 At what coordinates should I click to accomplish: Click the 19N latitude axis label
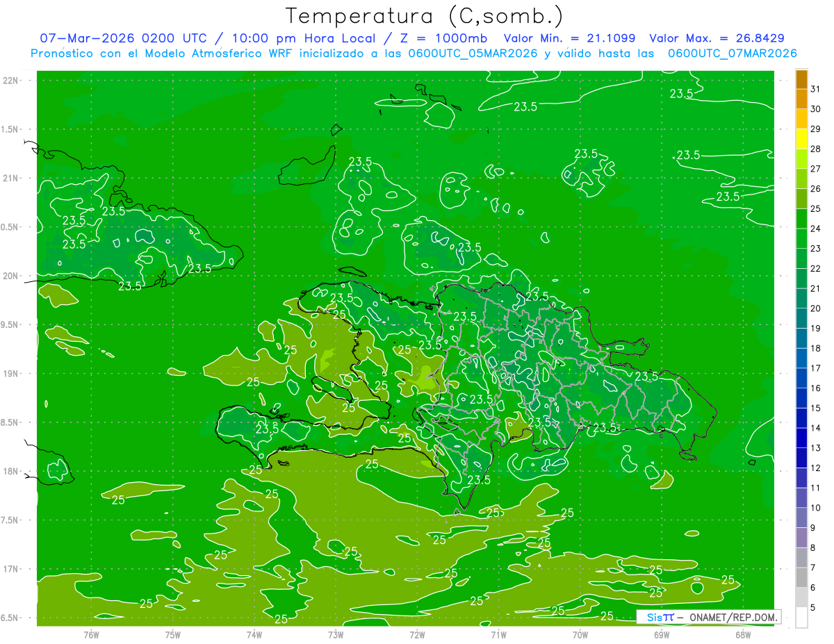[x=12, y=374]
